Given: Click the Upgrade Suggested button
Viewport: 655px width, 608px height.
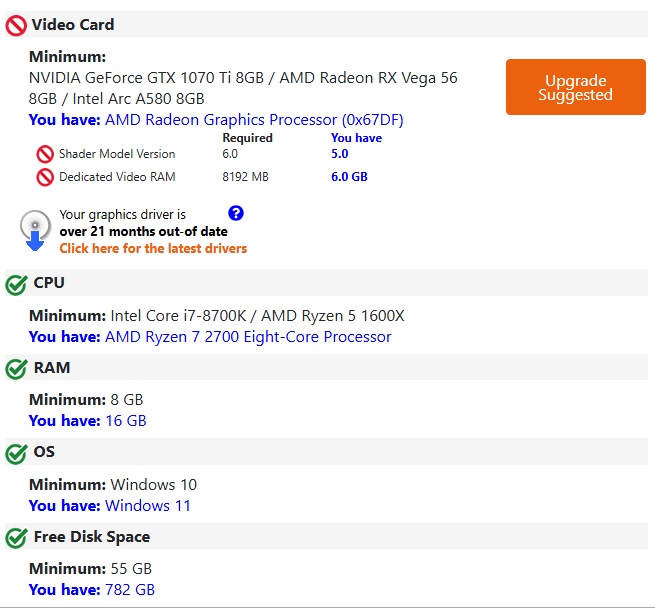Looking at the screenshot, I should click(576, 87).
